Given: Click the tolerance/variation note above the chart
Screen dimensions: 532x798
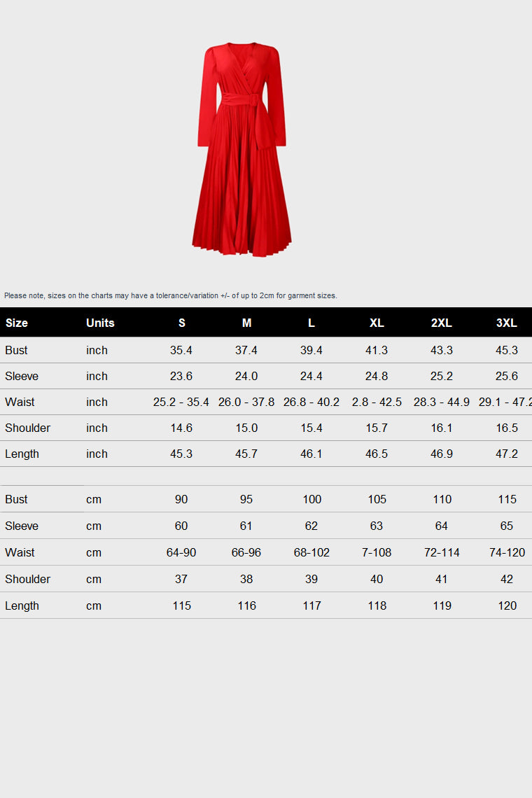Looking at the screenshot, I should (171, 295).
